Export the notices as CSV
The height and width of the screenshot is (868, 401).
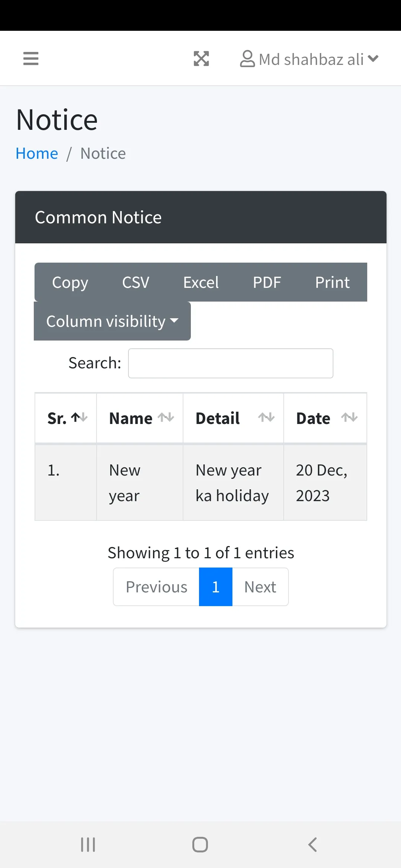point(136,282)
